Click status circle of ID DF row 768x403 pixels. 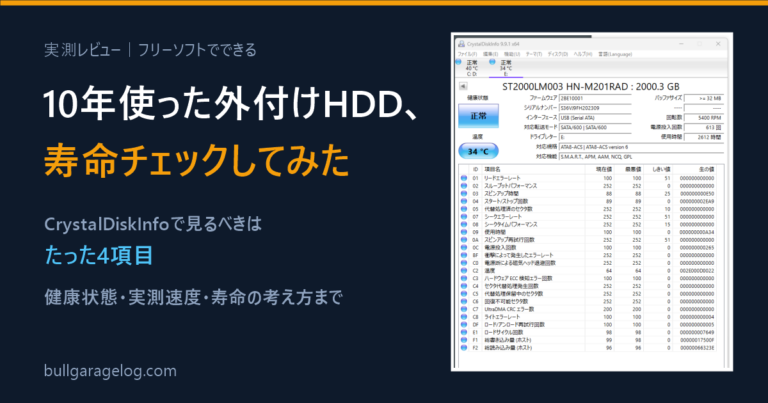pos(464,325)
